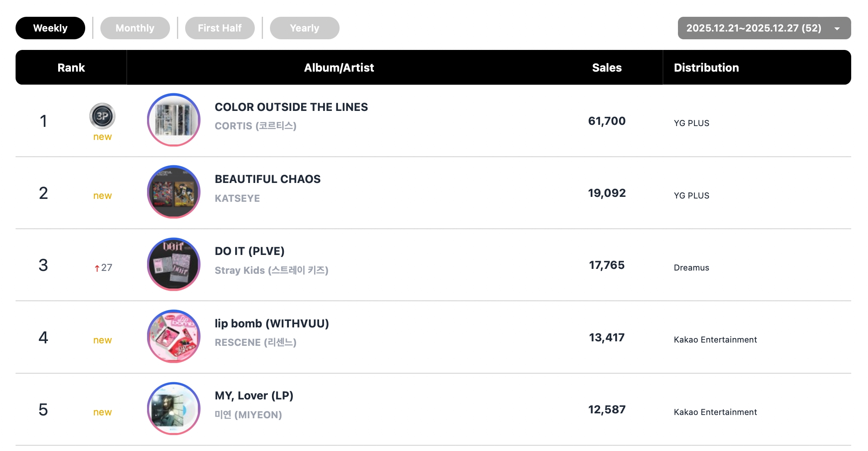Click the dropdown arrow beside week 52
Screen dimensions: 868x451
pyautogui.click(x=837, y=29)
